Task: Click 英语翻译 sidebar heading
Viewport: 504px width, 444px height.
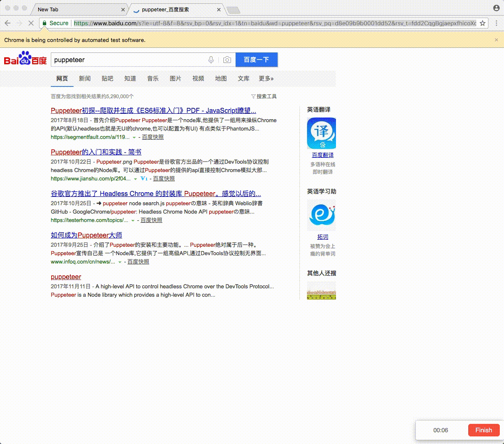Action: (319, 110)
